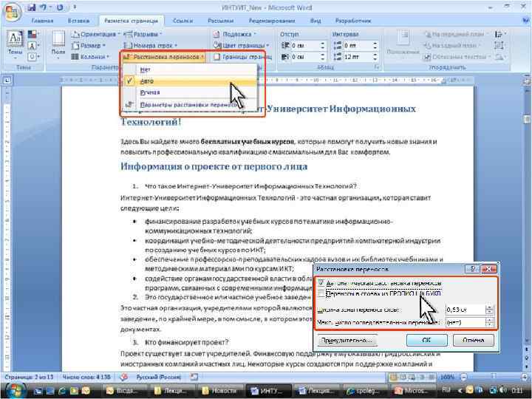532x399 pixels.
Task: Open Цвет страницы page color menu
Action: coord(241,45)
